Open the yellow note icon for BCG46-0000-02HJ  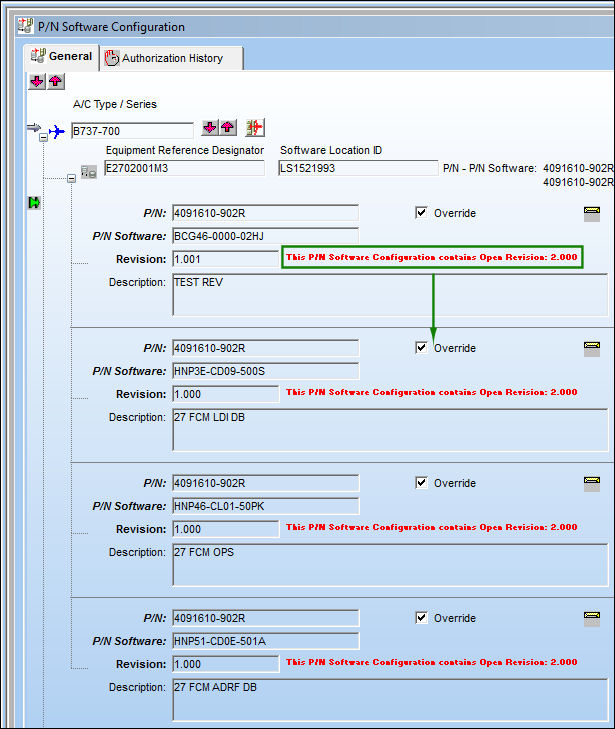coord(592,214)
